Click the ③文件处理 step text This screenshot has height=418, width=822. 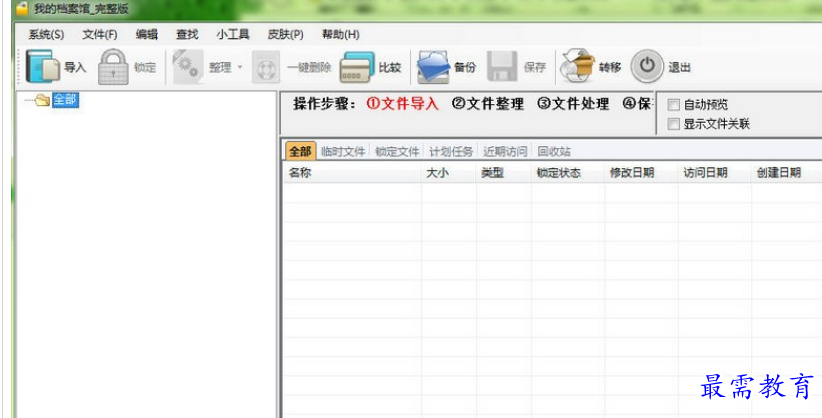point(573,104)
